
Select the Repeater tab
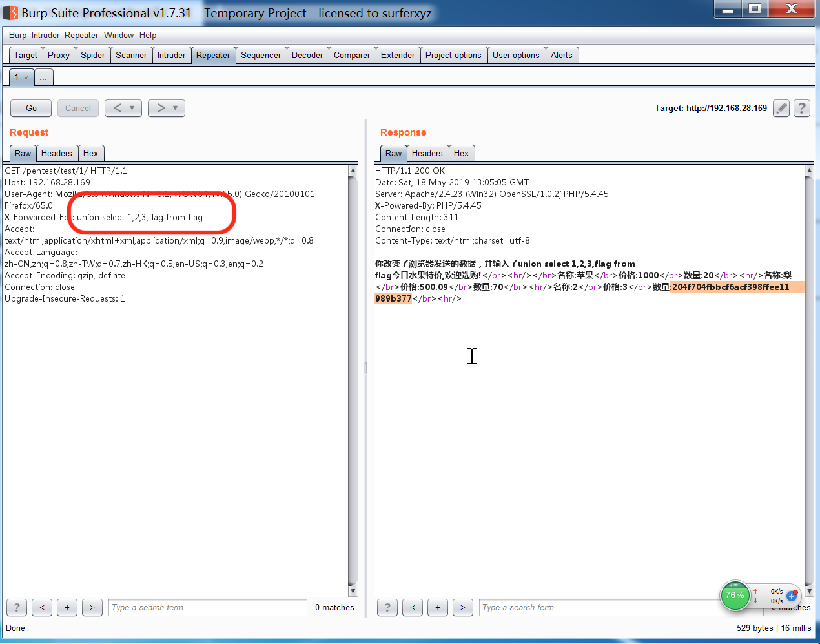click(213, 55)
